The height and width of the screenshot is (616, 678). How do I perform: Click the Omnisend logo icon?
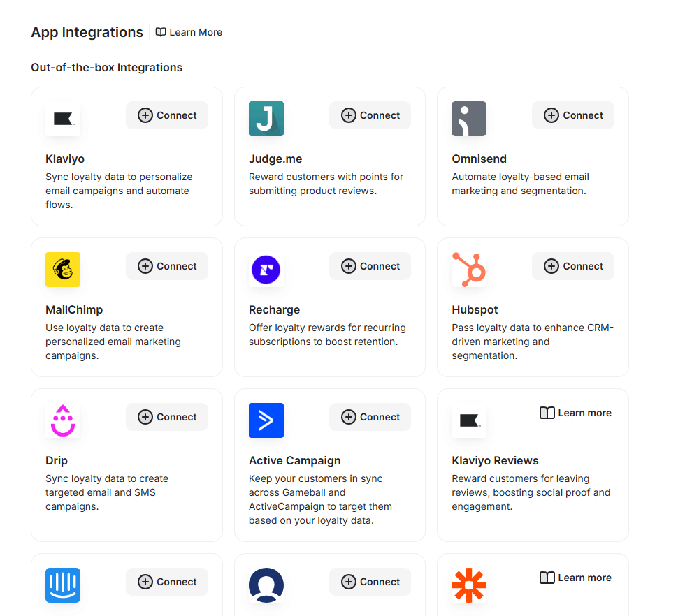pyautogui.click(x=469, y=119)
